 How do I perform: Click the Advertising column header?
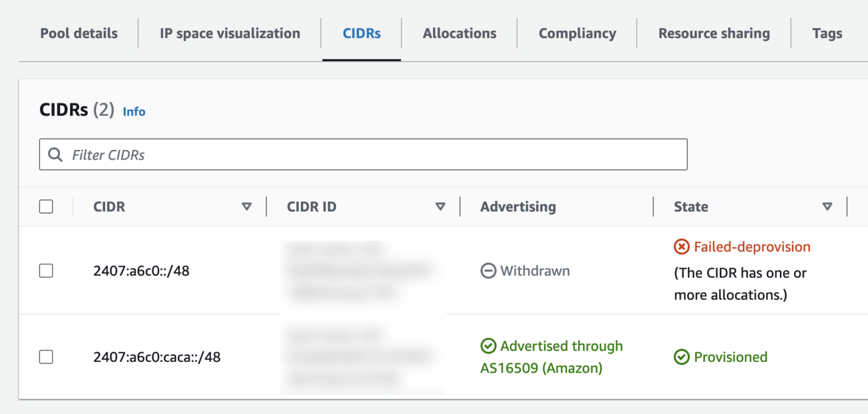click(518, 207)
